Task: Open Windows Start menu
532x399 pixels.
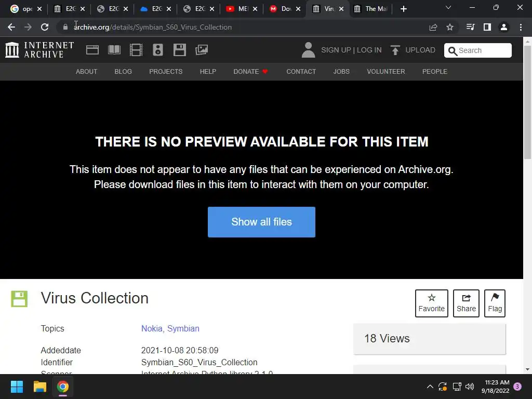Action: tap(17, 387)
